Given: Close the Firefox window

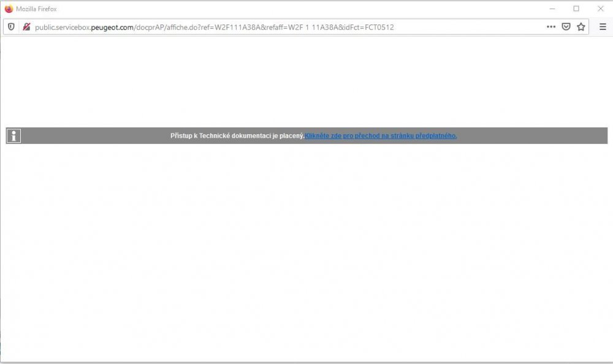Looking at the screenshot, I should pyautogui.click(x=601, y=9).
